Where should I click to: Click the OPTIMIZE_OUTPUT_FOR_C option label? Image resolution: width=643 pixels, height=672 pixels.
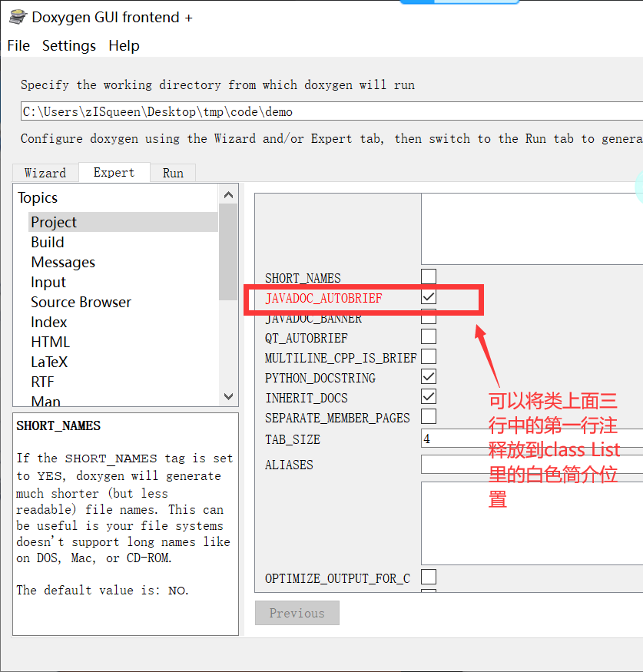tap(337, 578)
